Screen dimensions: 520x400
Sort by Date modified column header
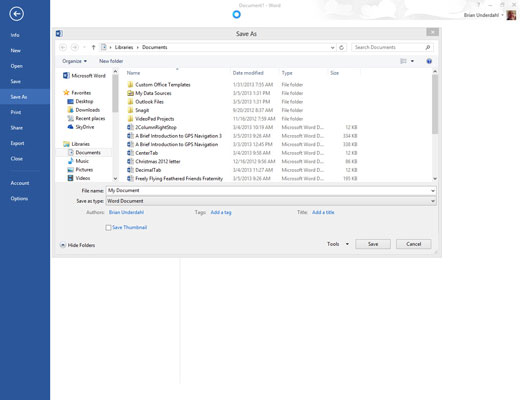tap(248, 73)
